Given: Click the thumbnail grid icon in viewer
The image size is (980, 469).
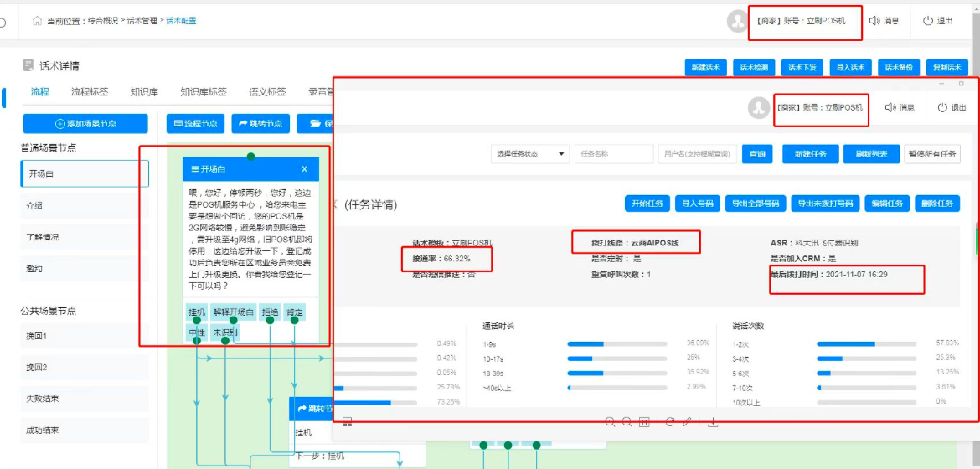Looking at the screenshot, I should [x=348, y=422].
